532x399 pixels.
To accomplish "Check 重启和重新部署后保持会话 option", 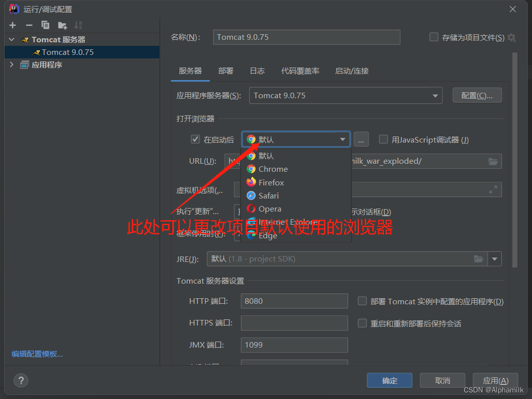I will pos(362,323).
